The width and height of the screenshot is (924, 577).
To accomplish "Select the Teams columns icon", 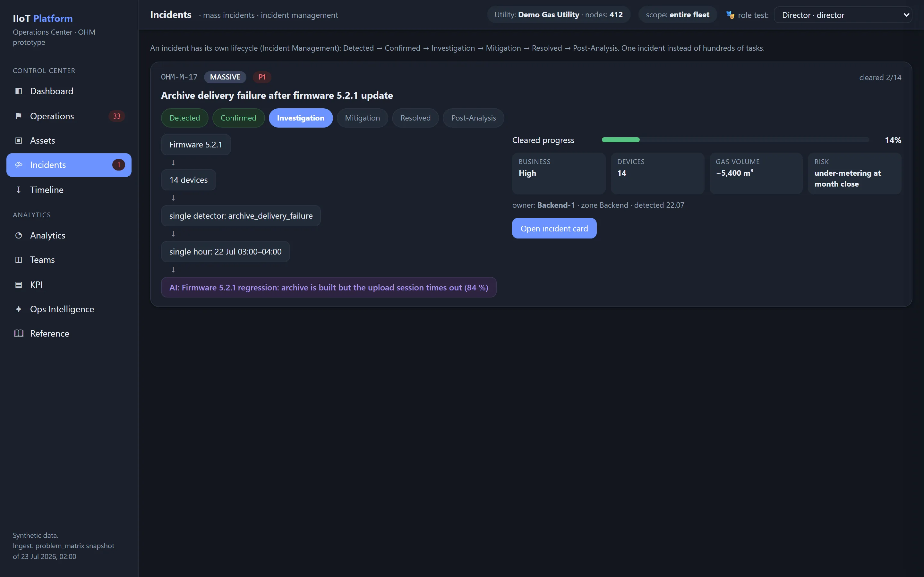I will [x=18, y=260].
